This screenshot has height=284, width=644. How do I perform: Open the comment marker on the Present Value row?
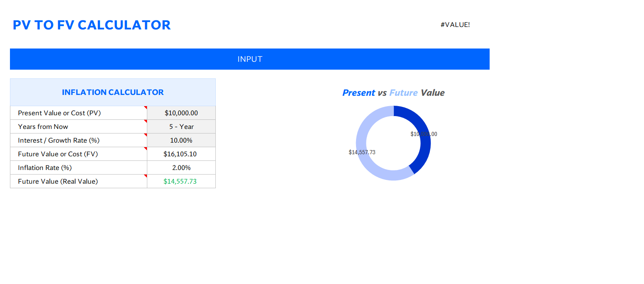146,107
